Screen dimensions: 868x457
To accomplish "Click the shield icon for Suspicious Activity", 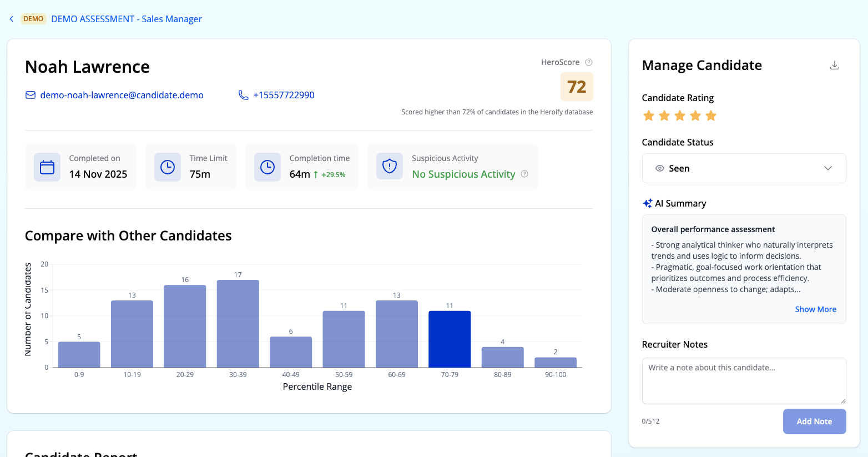I will coord(390,166).
